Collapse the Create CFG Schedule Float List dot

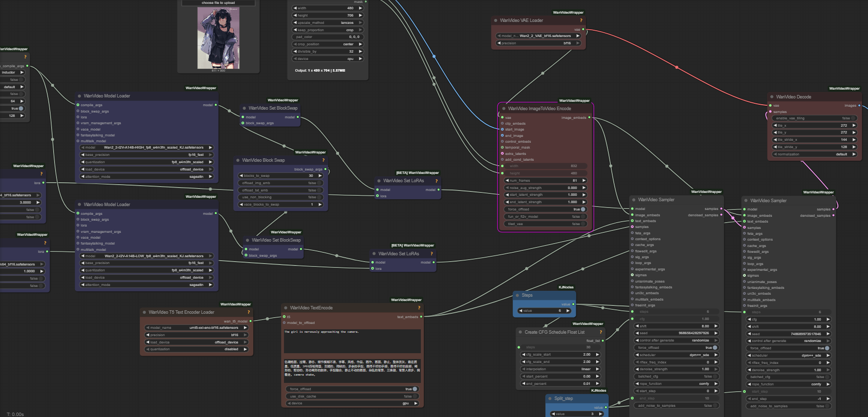pyautogui.click(x=520, y=332)
